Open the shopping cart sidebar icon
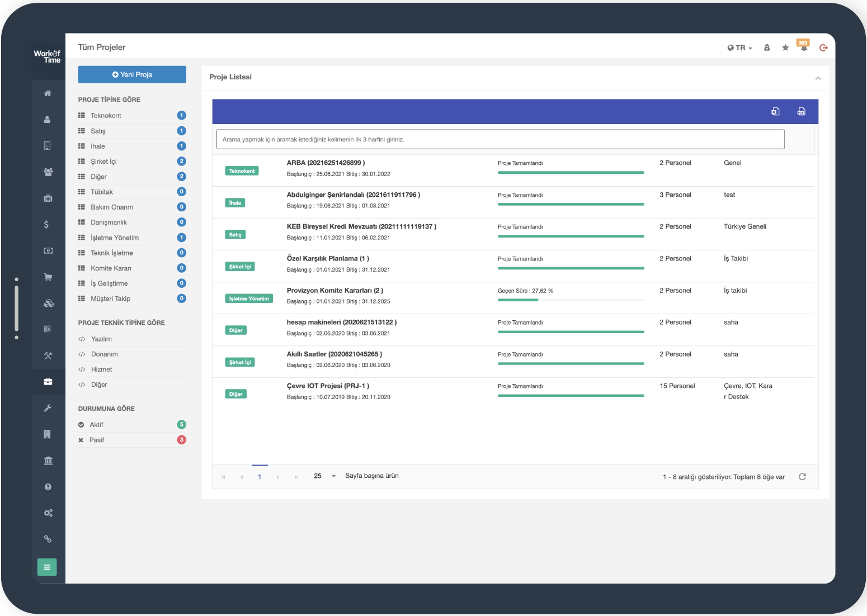Image resolution: width=867 pixels, height=616 pixels. click(48, 277)
